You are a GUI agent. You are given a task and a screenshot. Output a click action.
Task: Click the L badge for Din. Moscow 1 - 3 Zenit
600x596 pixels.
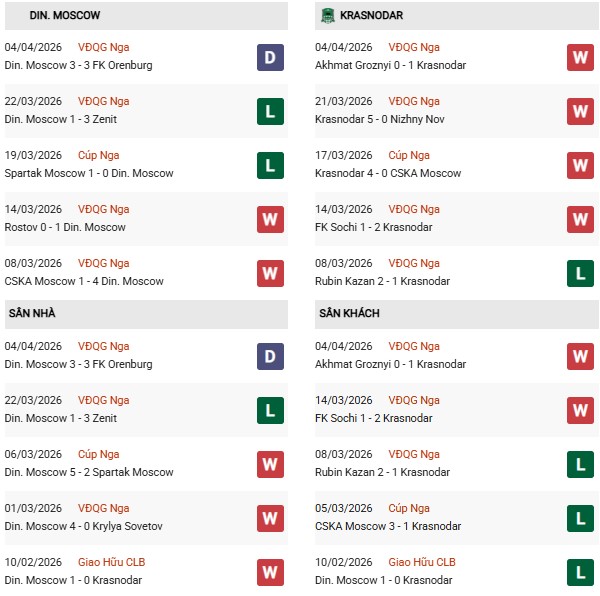(x=270, y=111)
